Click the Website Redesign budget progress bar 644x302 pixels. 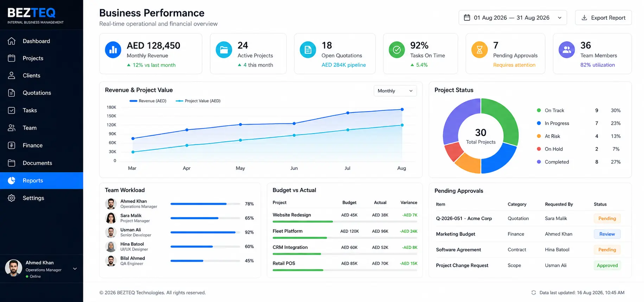(345, 222)
